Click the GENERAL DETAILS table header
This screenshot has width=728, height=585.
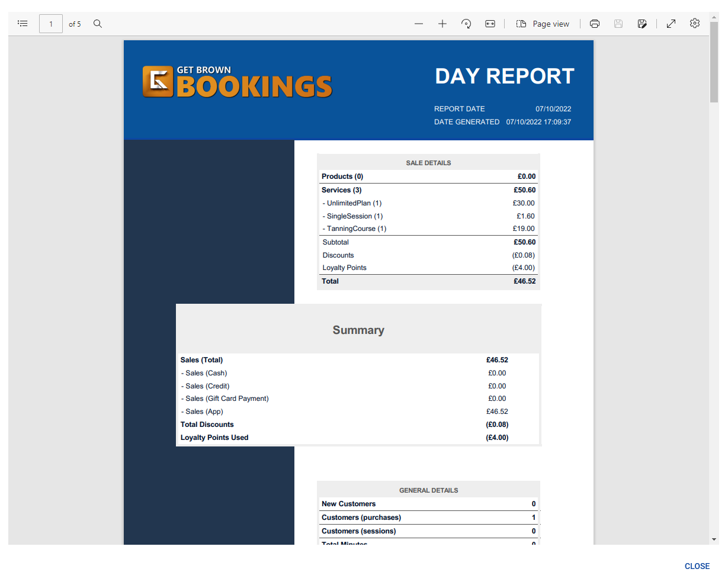tap(428, 490)
